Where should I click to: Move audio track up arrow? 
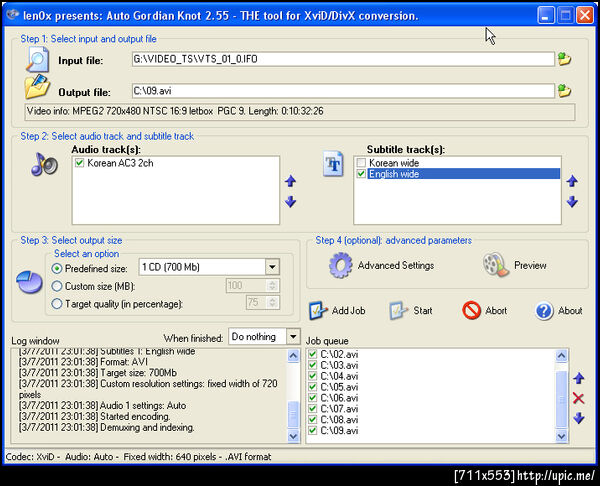pos(290,181)
